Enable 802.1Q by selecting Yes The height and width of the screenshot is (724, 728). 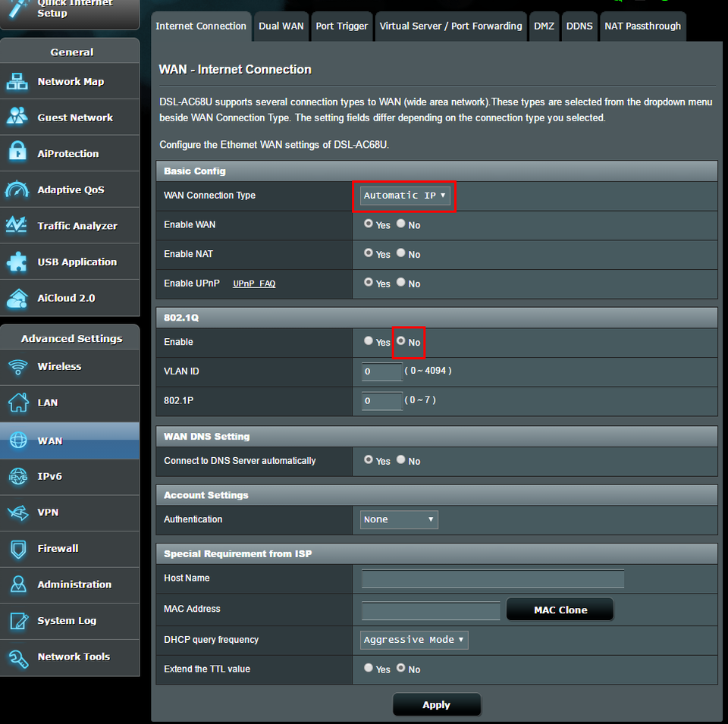(x=369, y=341)
